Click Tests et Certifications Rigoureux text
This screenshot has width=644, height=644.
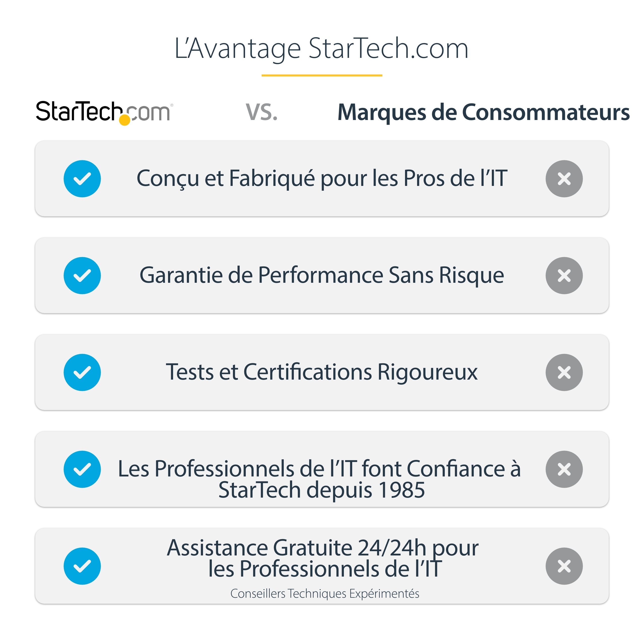[x=322, y=372]
